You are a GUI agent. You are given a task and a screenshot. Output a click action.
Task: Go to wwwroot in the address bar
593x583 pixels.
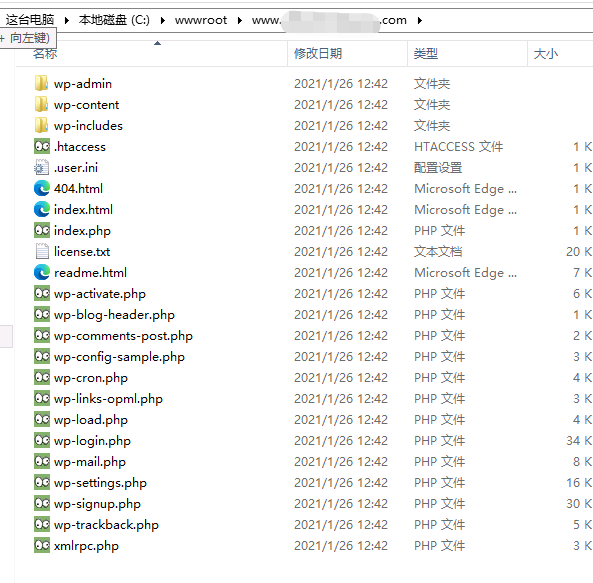201,20
